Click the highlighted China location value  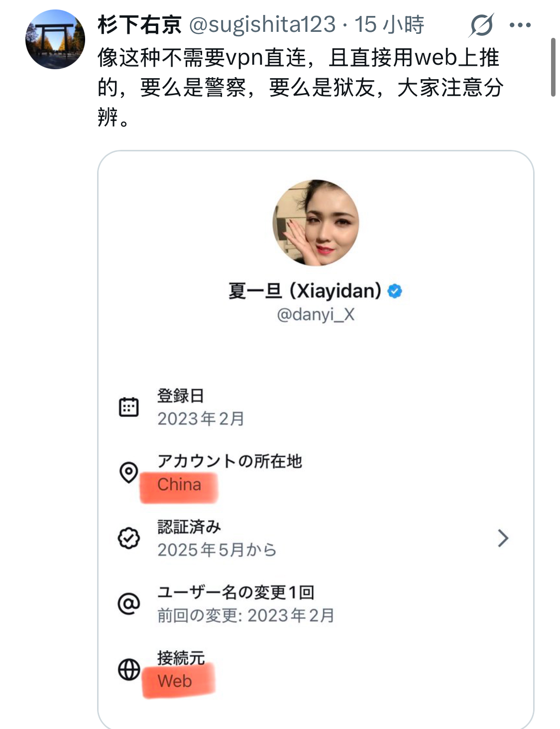tap(179, 485)
